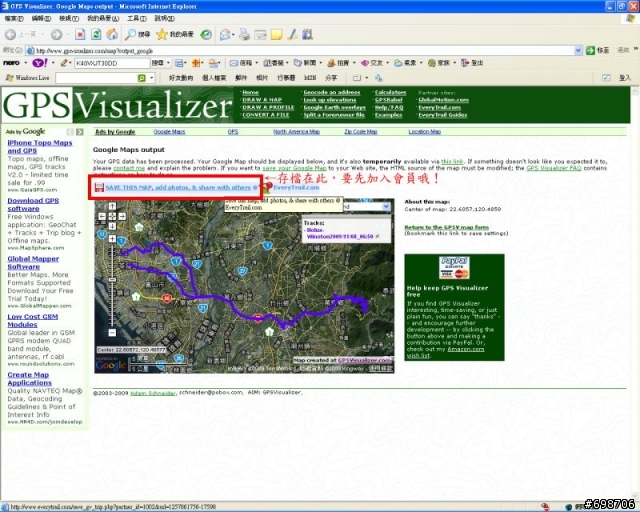Zoom in with the map plus button
Screen dimensions: 640x512
pos(112,239)
